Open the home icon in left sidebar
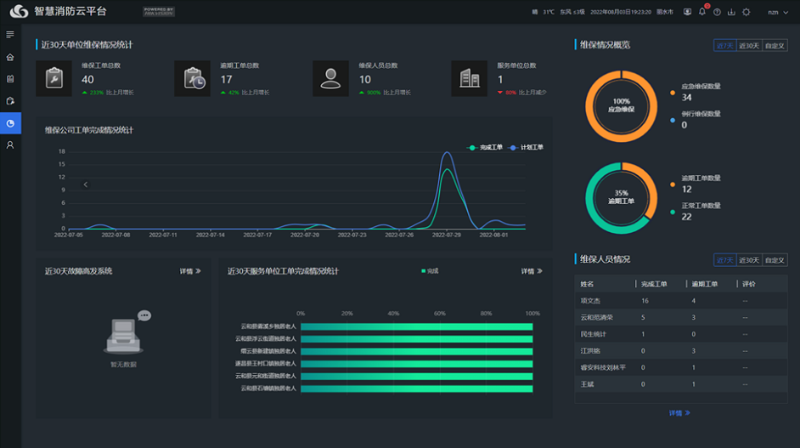Viewport: 800px width, 448px height. (x=10, y=57)
